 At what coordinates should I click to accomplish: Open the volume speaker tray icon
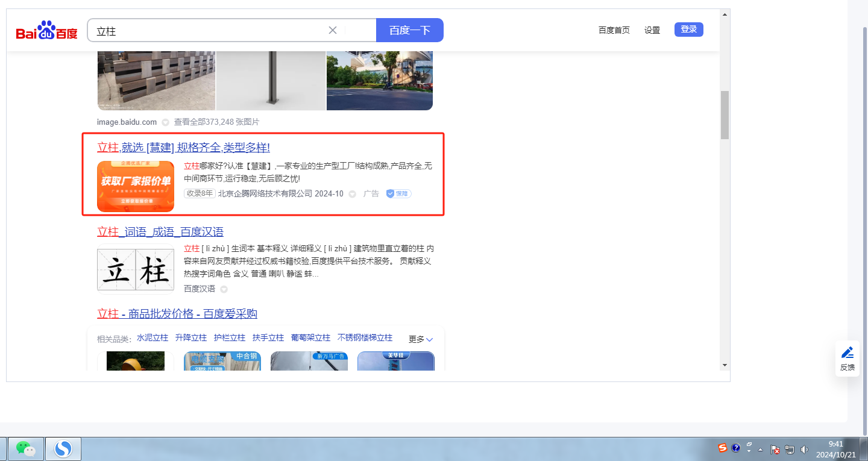[804, 450]
